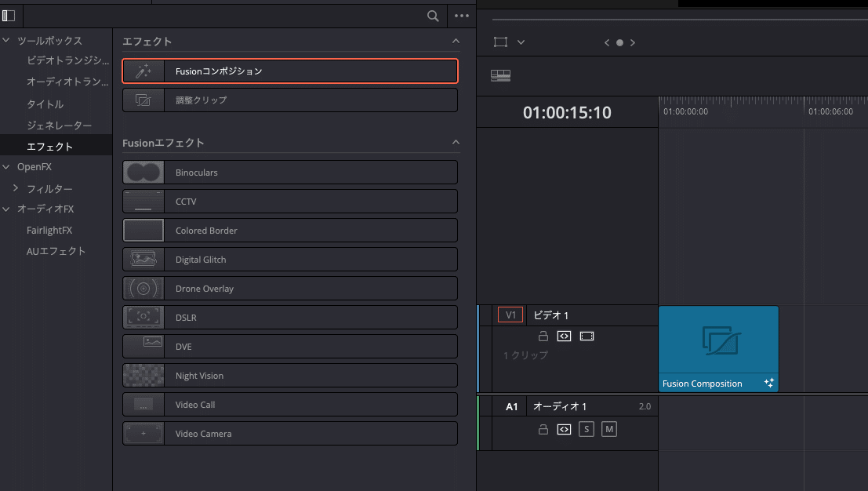The width and height of the screenshot is (868, 491).
Task: Go to next clip arrow
Action: point(633,42)
